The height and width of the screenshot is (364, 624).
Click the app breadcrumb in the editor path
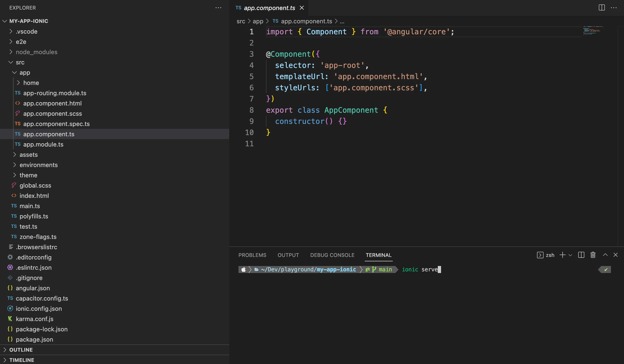(258, 21)
